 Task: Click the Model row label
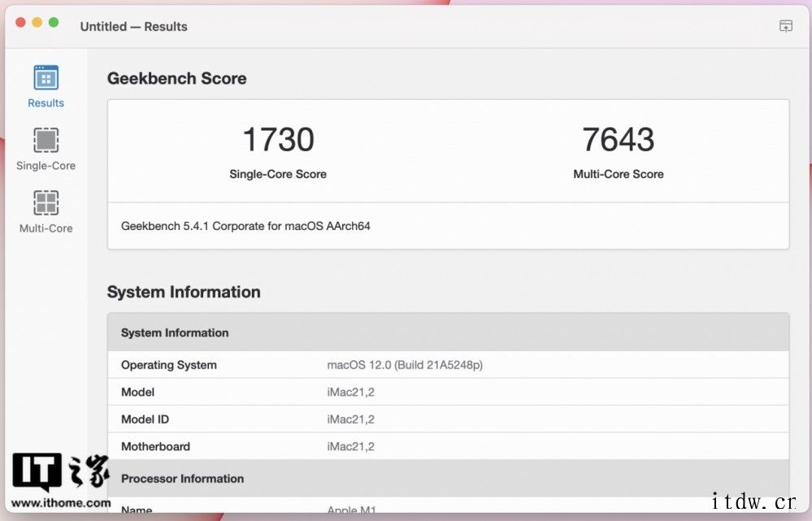click(x=137, y=392)
